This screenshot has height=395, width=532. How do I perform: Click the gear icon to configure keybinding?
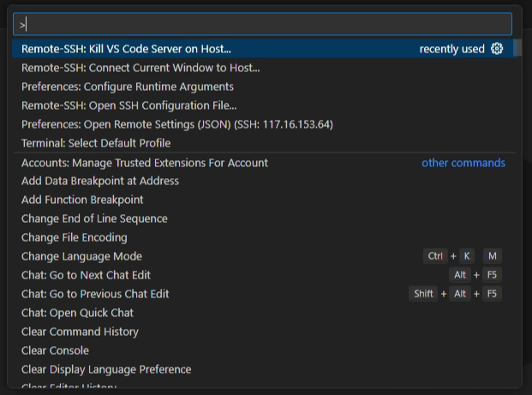(497, 49)
